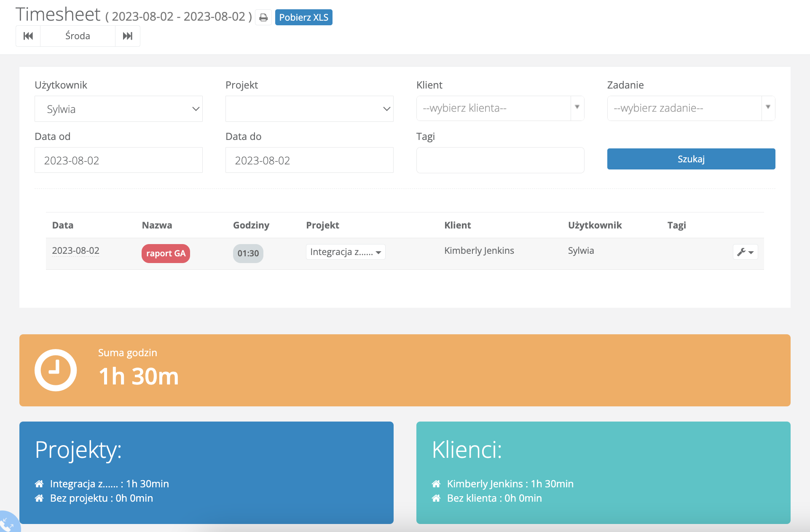This screenshot has width=810, height=532.
Task: Click the 01:30 hours badge
Action: (248, 253)
